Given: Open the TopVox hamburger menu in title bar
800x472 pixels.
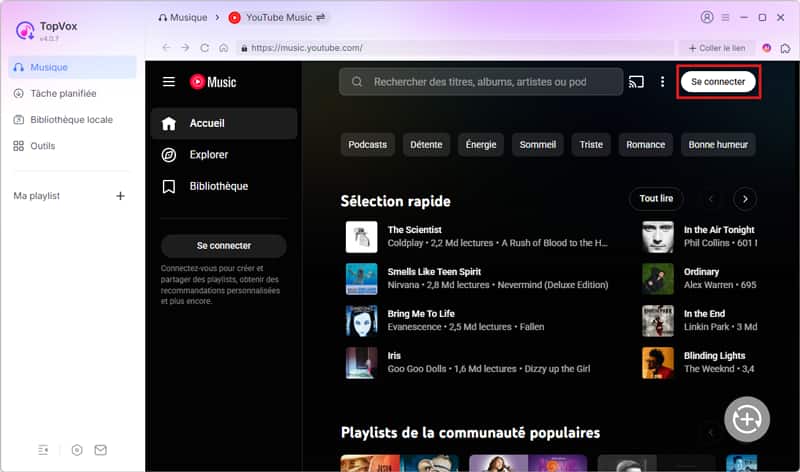Looking at the screenshot, I should tap(725, 17).
